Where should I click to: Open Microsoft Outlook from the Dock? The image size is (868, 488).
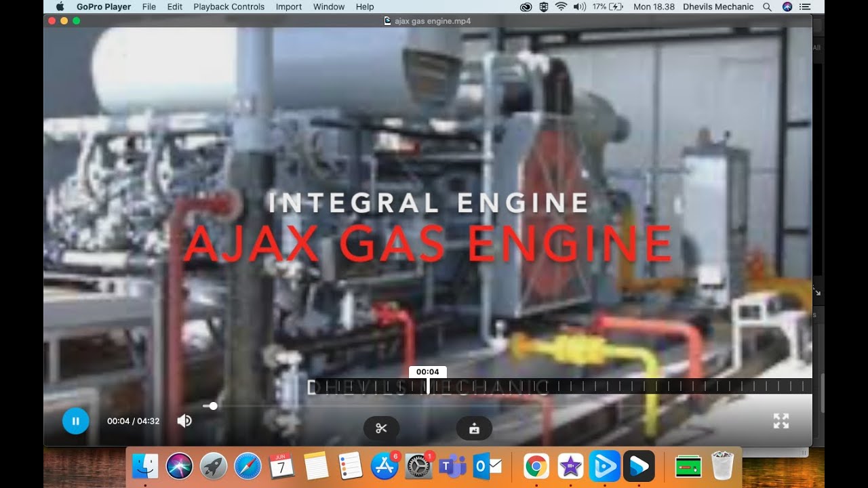point(488,466)
